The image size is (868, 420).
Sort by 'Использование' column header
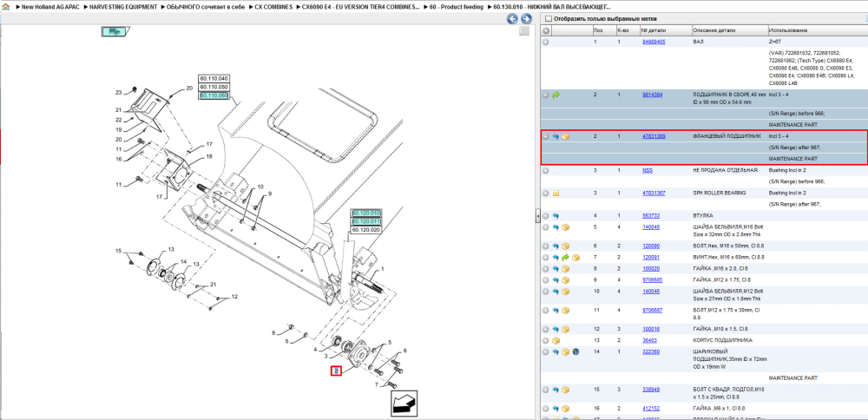817,30
